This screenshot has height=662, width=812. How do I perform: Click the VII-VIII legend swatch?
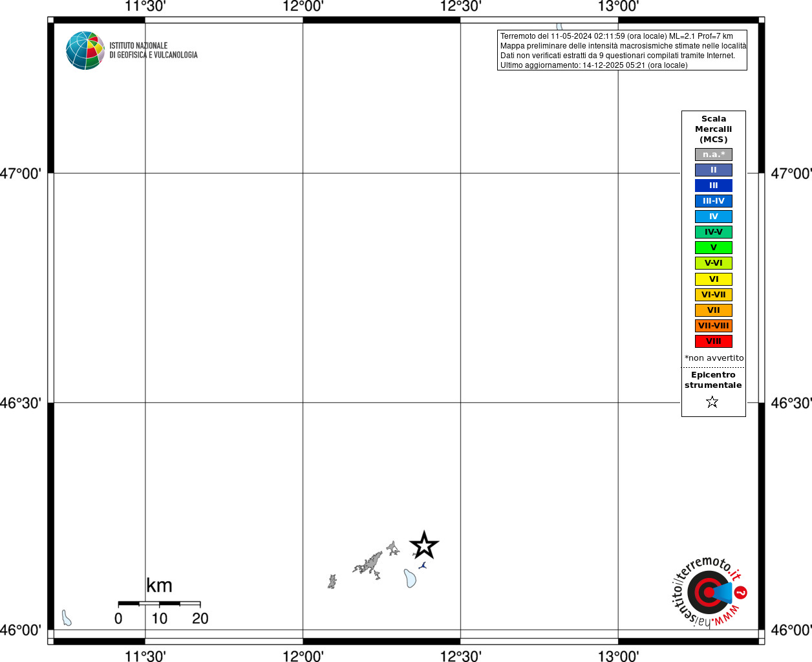pos(714,326)
